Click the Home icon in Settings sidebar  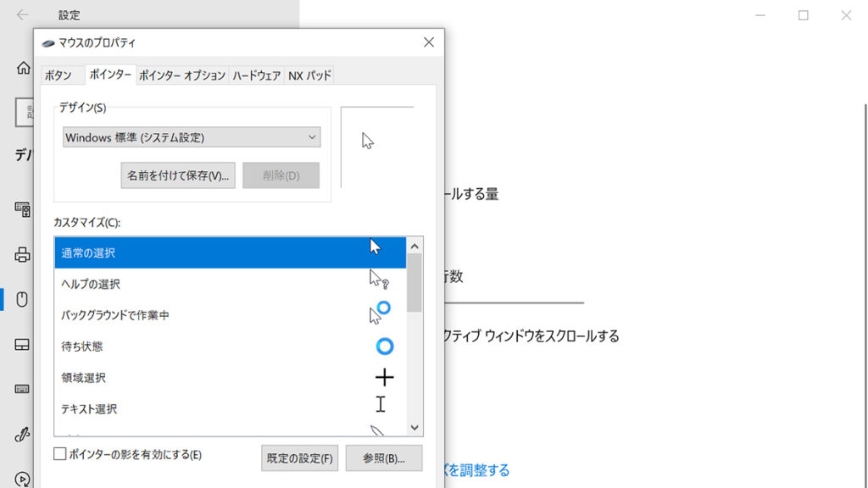pos(23,68)
